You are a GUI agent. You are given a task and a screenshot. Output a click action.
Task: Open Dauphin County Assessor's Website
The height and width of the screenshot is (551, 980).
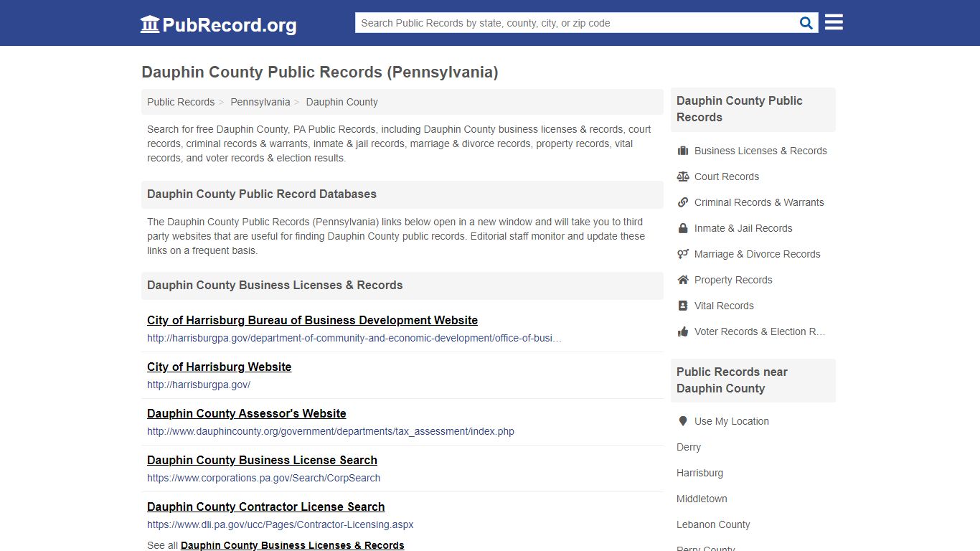(x=247, y=413)
